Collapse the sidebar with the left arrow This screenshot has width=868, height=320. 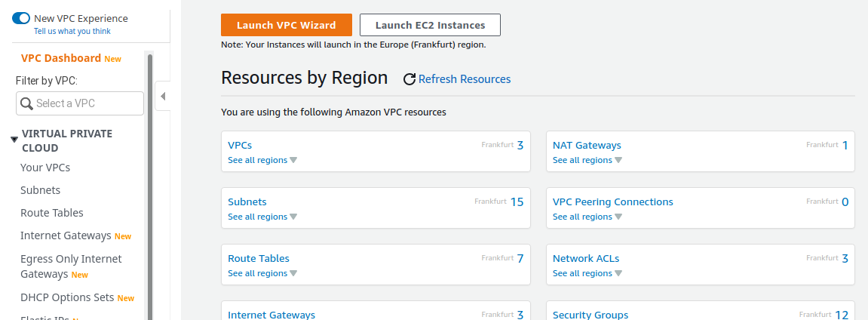coord(163,97)
